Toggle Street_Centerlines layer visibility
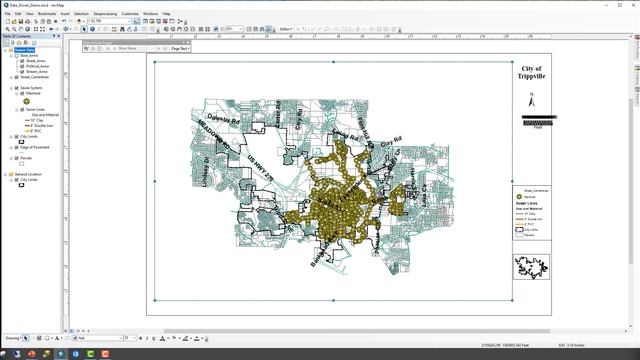 tap(17, 77)
